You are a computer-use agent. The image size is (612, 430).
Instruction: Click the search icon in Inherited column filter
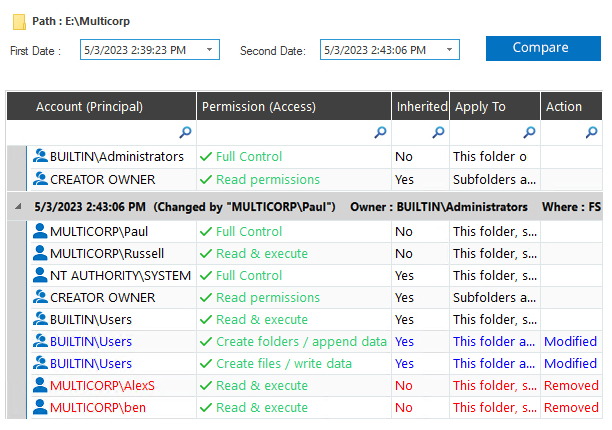click(x=438, y=132)
